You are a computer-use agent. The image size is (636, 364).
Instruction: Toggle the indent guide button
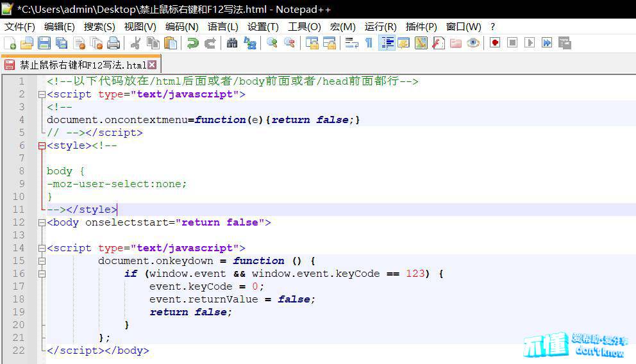click(387, 44)
